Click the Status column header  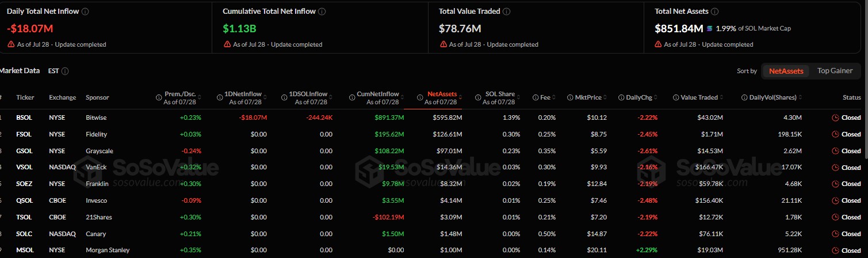click(x=851, y=97)
